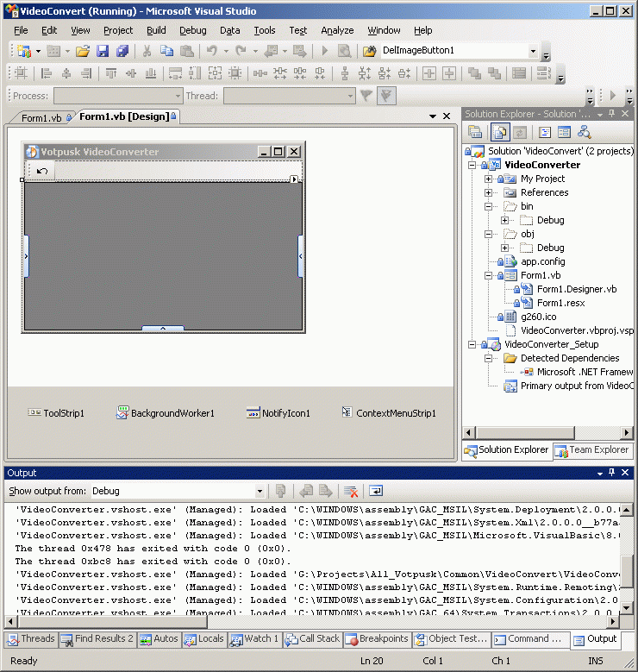638x672 pixels.
Task: Click the Output horizontal scrollbar thumb
Action: pos(112,621)
